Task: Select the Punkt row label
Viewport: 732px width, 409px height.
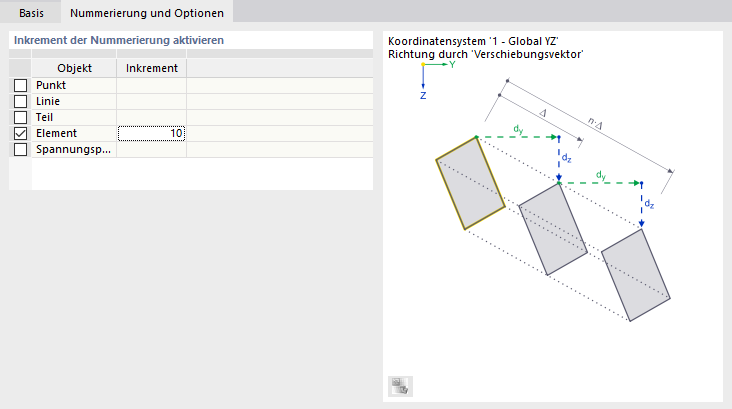Action: click(51, 86)
